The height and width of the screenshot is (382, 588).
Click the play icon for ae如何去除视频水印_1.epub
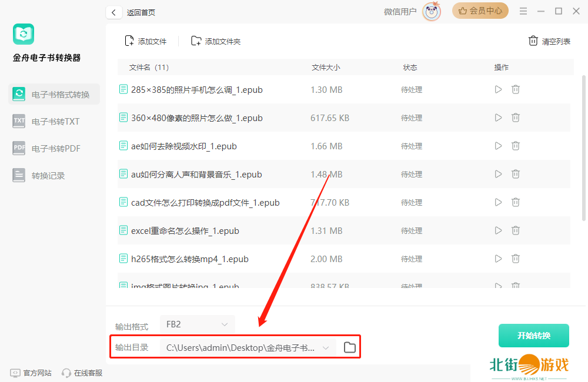click(x=498, y=146)
